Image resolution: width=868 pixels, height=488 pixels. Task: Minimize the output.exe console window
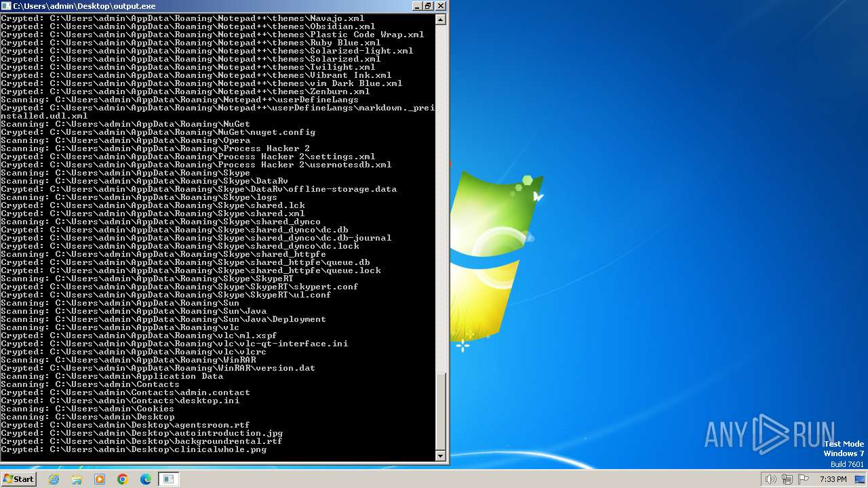click(x=416, y=5)
